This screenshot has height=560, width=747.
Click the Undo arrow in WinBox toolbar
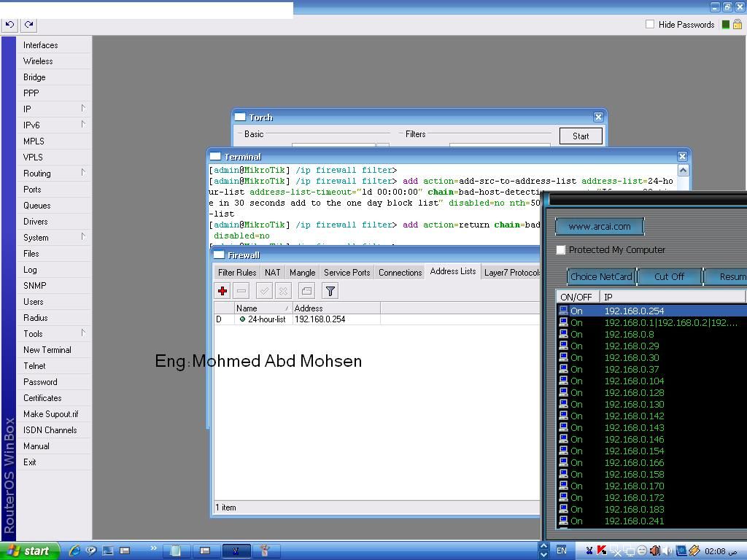[9, 24]
